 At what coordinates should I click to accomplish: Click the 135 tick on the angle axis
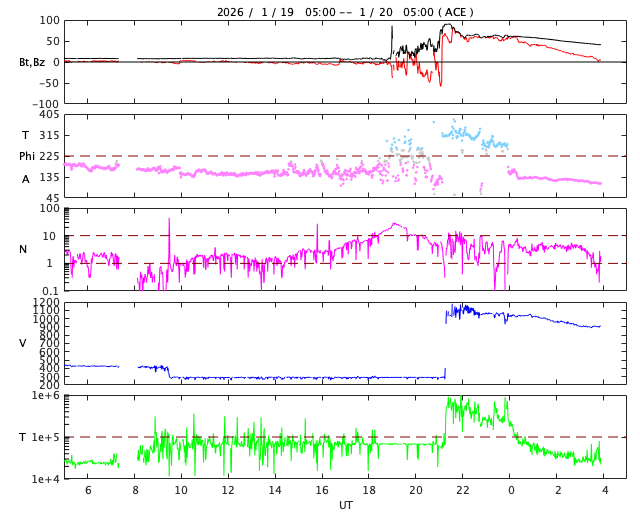(48, 177)
